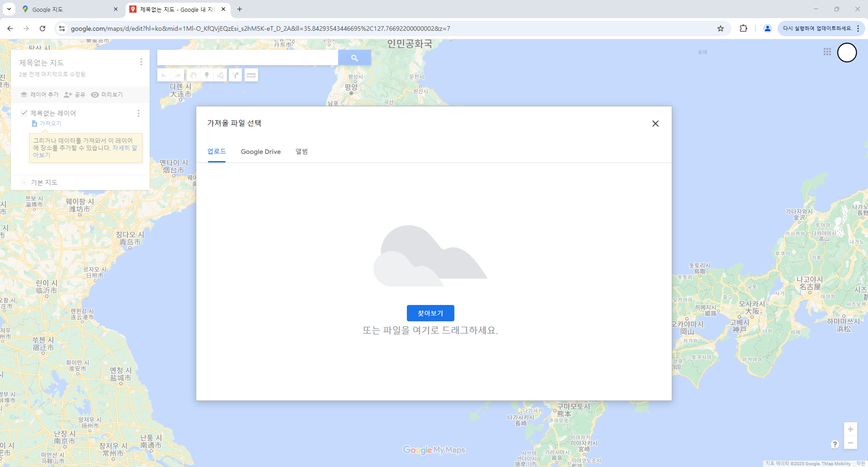Select the add directions tool
Image resolution: width=868 pixels, height=467 pixels.
coord(236,75)
